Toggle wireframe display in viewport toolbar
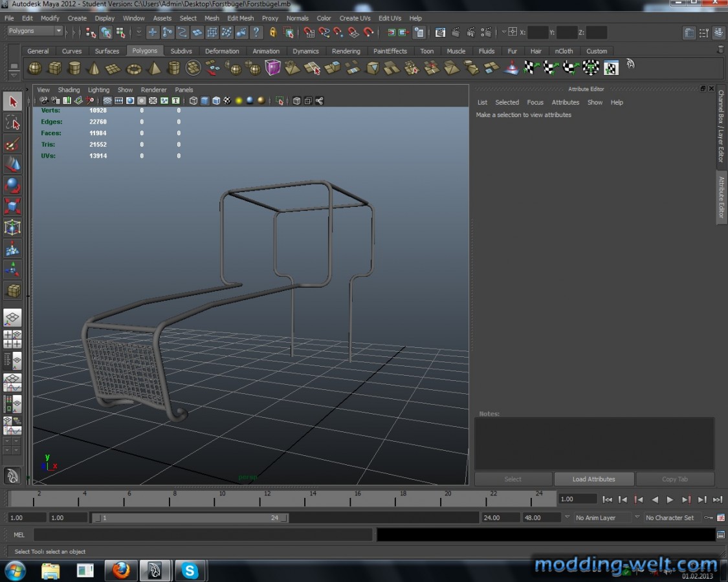This screenshot has width=728, height=582. coord(193,101)
